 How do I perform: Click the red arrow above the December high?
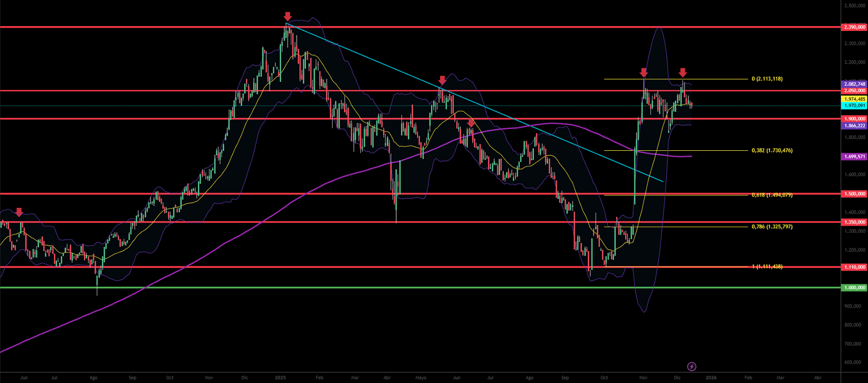(683, 73)
